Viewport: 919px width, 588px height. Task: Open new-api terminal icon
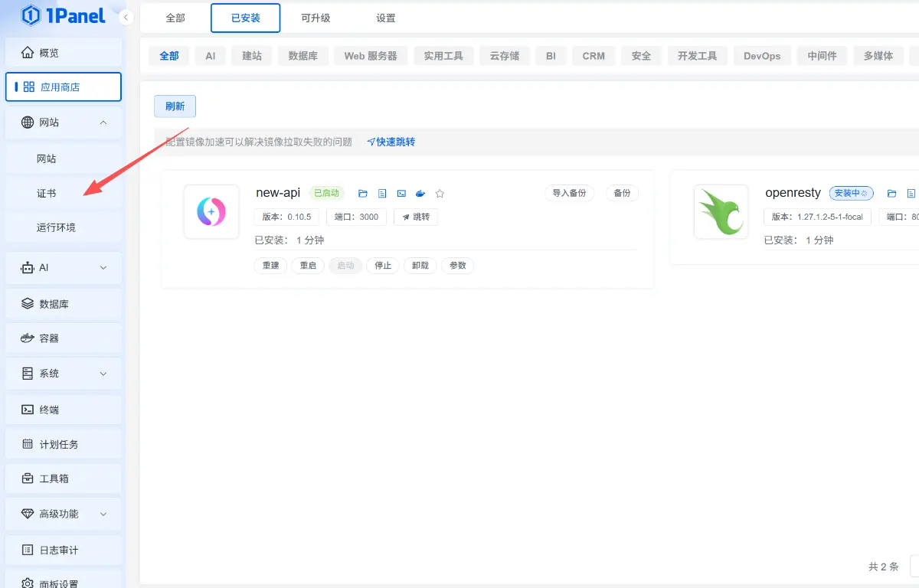[401, 193]
